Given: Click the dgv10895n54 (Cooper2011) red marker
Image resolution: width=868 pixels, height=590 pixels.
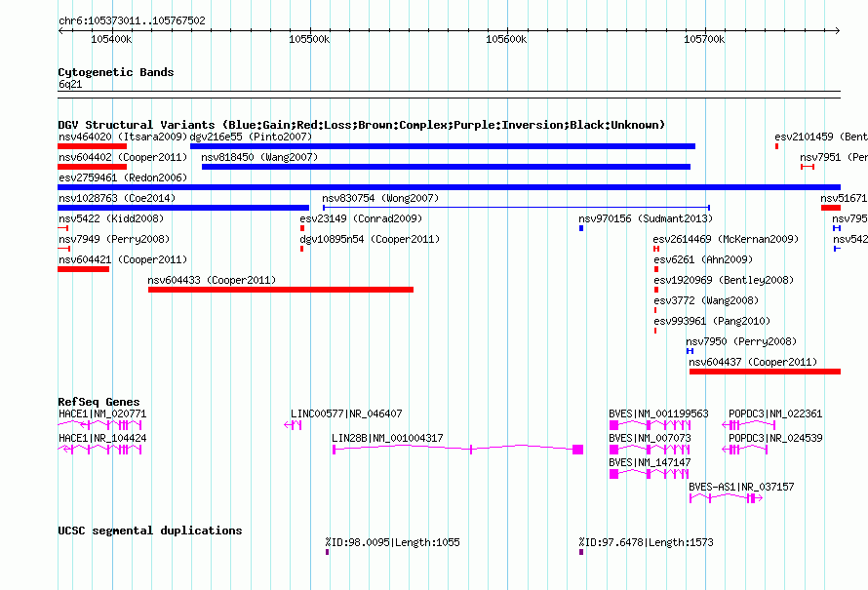Looking at the screenshot, I should (301, 249).
